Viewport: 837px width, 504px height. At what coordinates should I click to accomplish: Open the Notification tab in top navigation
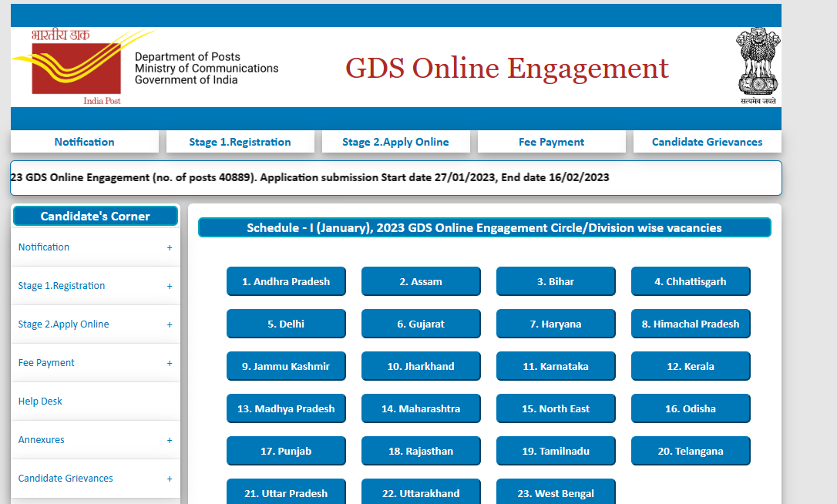point(84,142)
